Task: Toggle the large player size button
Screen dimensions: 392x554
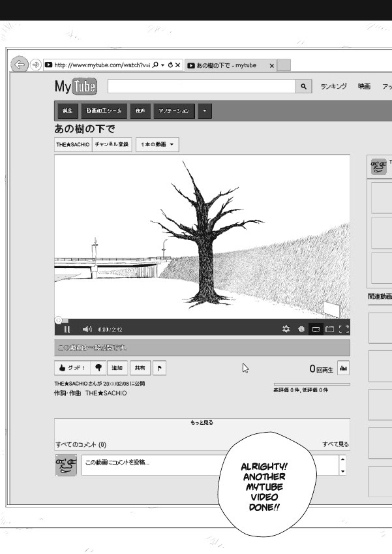Action: coord(330,330)
